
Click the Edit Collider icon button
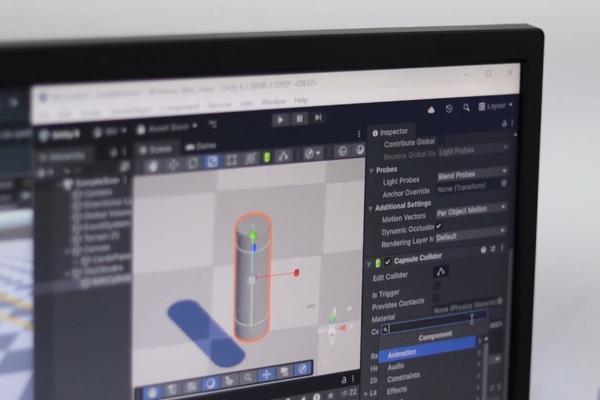pos(441,271)
